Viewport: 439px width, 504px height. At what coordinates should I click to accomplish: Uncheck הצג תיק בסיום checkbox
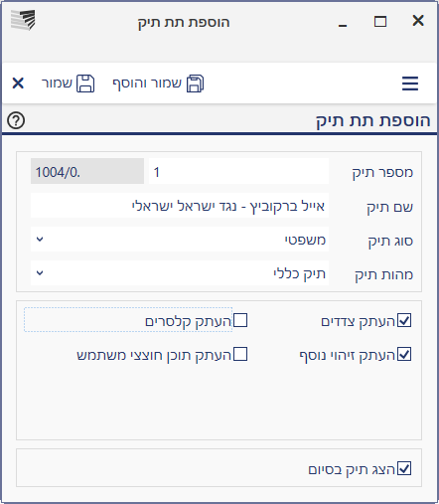[x=404, y=468]
